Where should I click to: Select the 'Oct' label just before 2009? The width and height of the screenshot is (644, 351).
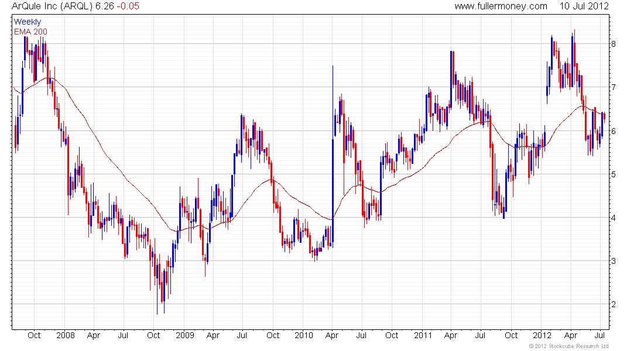tap(153, 335)
